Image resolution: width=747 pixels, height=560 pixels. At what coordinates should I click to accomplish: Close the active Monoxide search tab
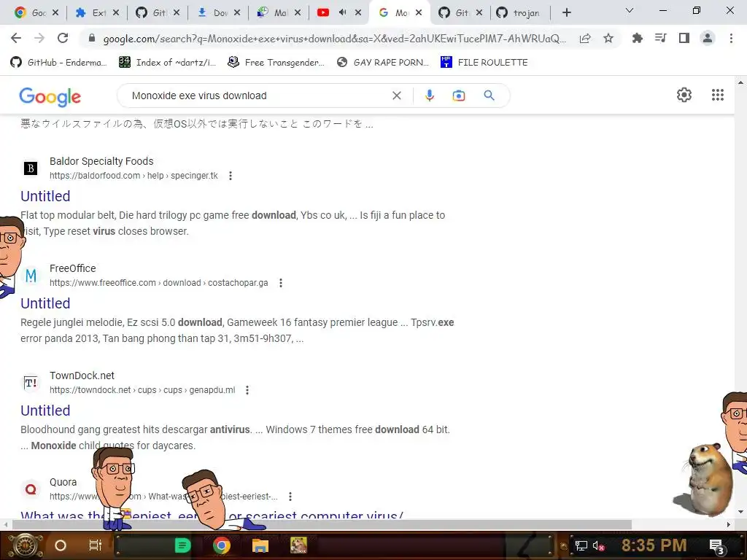419,13
